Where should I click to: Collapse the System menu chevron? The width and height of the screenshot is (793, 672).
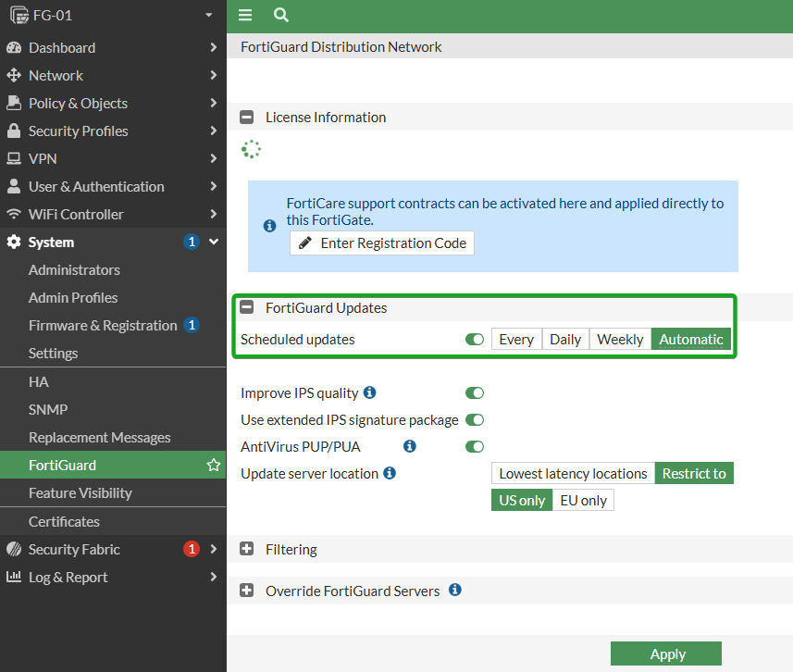click(x=214, y=242)
